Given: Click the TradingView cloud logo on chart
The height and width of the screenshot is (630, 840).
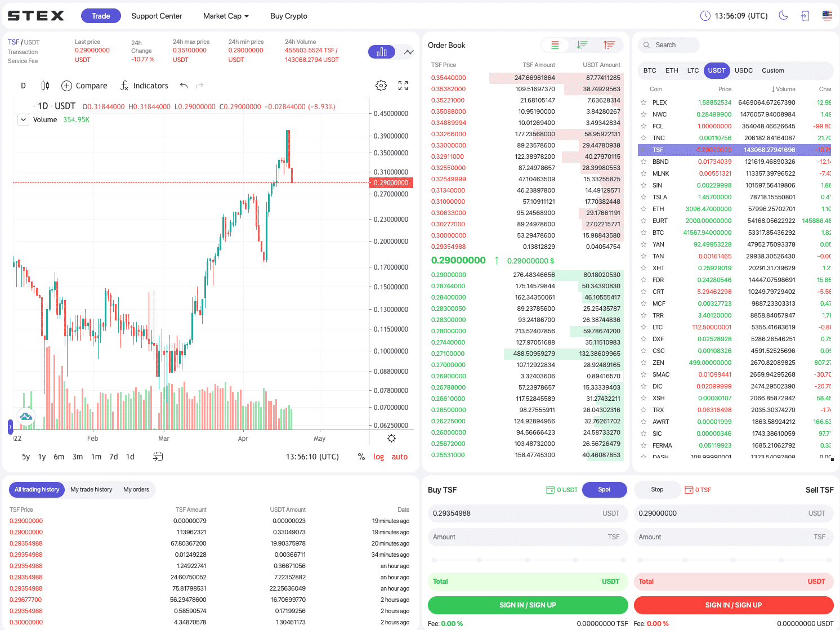Looking at the screenshot, I should (x=26, y=417).
